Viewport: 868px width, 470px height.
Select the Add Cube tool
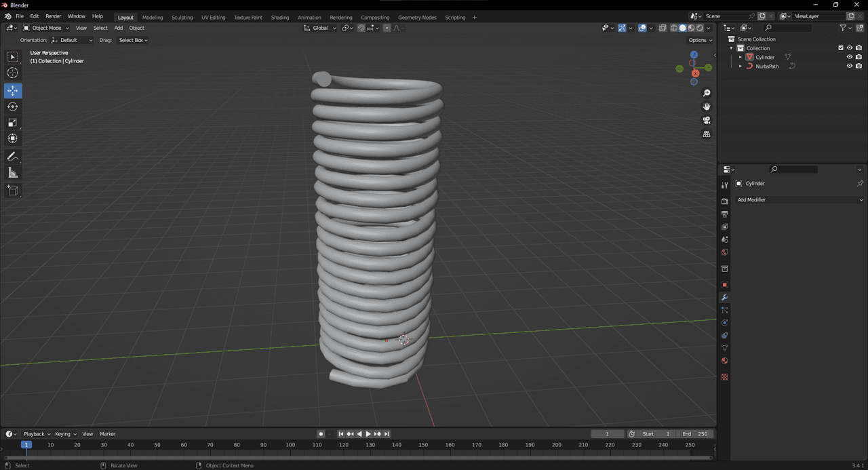click(13, 191)
